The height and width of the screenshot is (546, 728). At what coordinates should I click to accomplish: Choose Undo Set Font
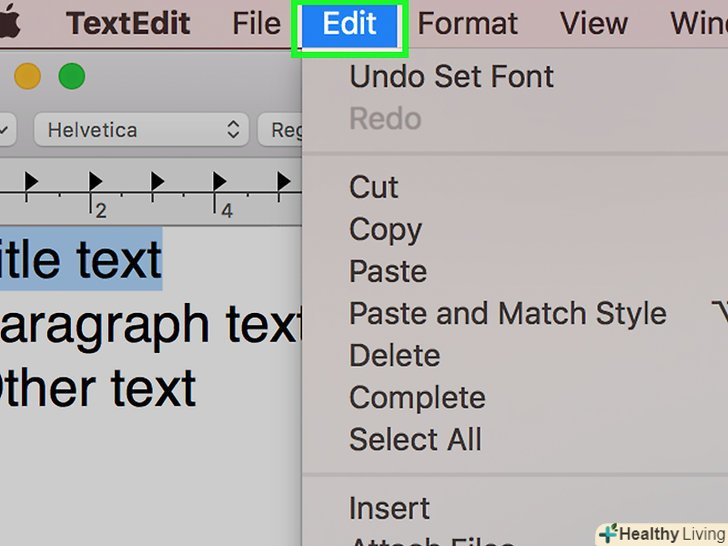[451, 76]
